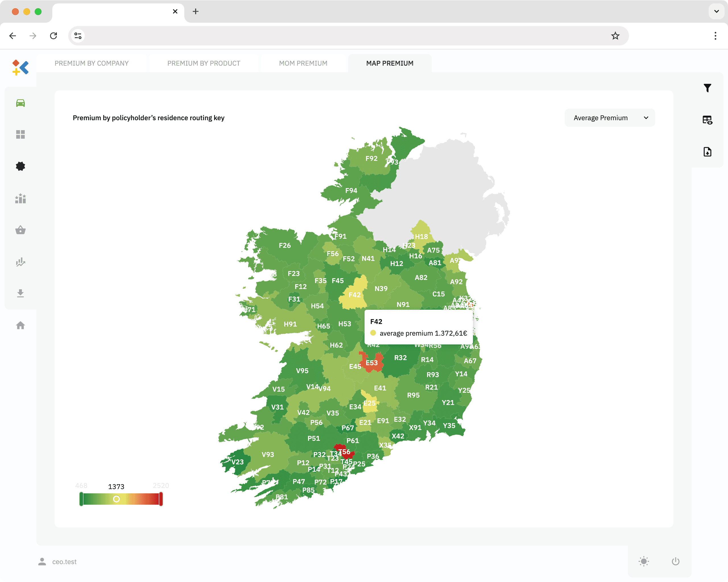The width and height of the screenshot is (728, 582).
Task: Select the F42 region on map
Action: pos(354,295)
